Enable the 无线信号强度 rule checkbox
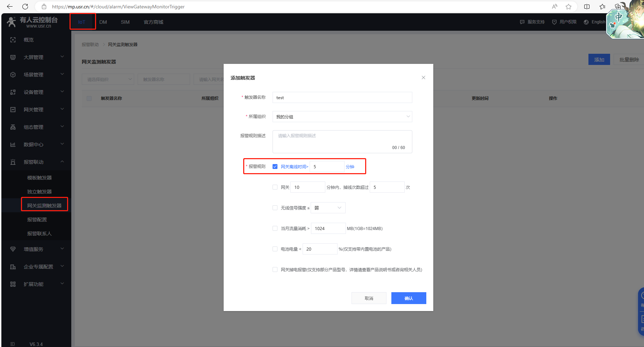 click(x=275, y=208)
